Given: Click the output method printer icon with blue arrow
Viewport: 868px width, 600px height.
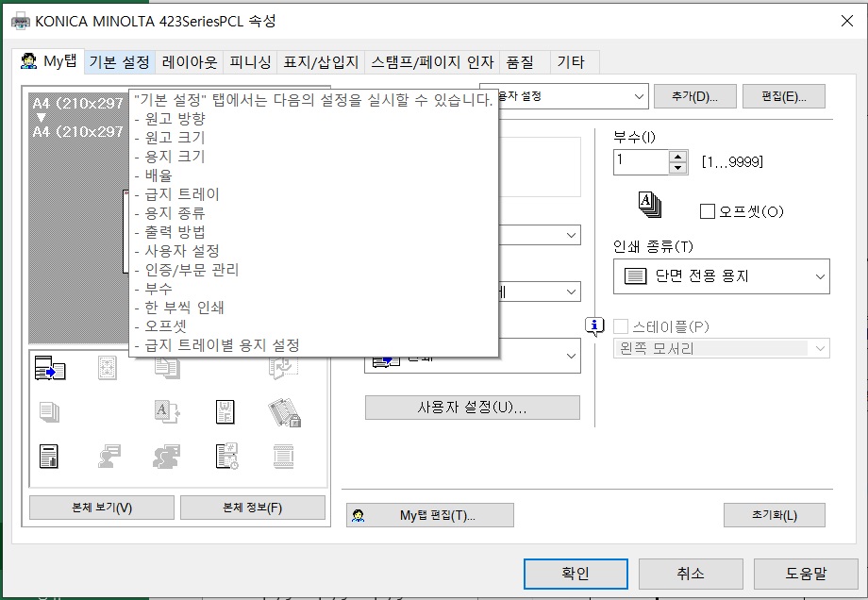Looking at the screenshot, I should pos(50,368).
